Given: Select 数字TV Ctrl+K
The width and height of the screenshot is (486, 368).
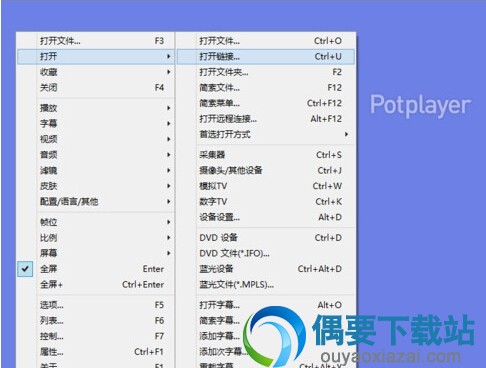Looking at the screenshot, I should 265,202.
